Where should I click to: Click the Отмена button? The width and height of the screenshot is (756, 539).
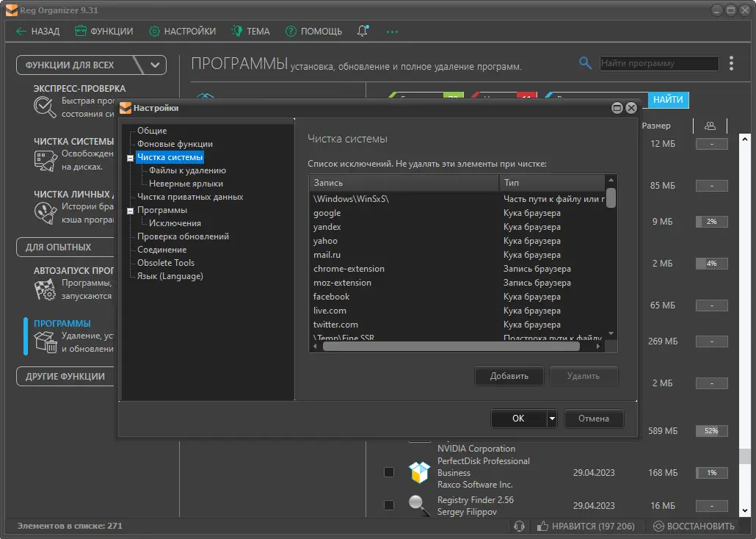(x=594, y=419)
